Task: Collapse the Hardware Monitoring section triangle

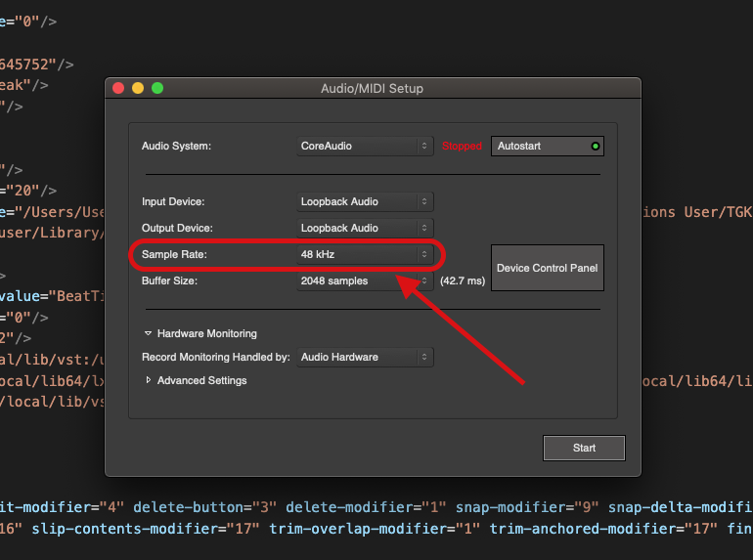Action: [149, 333]
